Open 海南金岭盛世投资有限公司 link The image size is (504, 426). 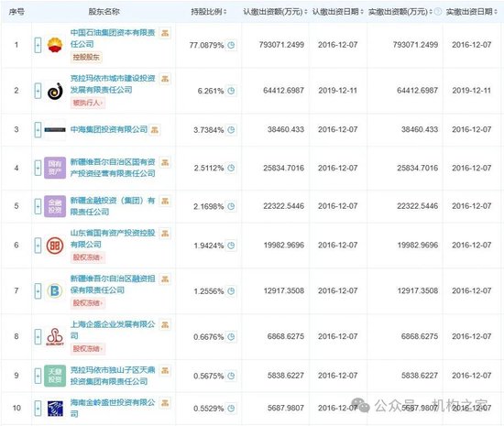(x=113, y=409)
